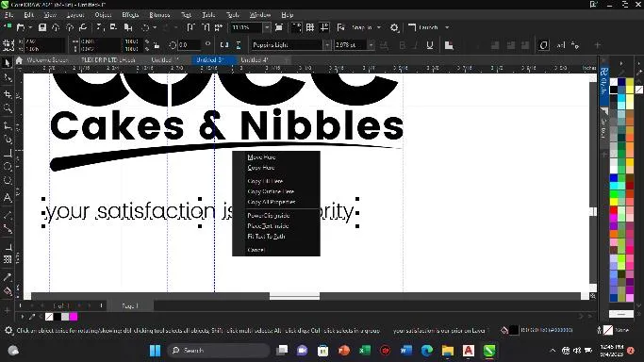Select the Pick tool in the toolbox
644x362 pixels.
coord(8,63)
